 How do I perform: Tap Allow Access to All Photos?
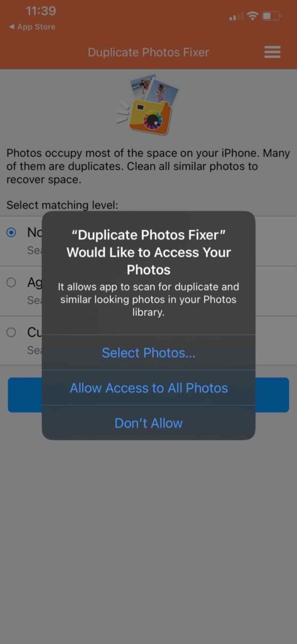pyautogui.click(x=148, y=388)
